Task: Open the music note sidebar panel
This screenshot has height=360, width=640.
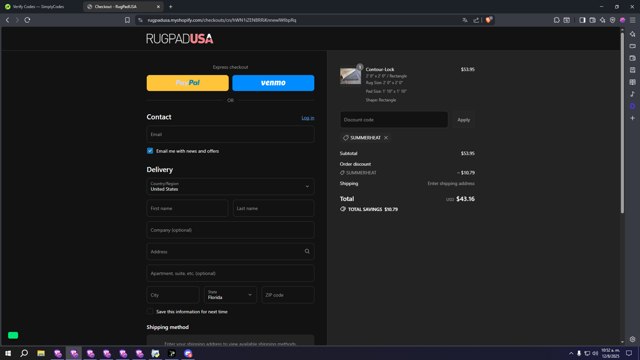Action: coord(632,94)
